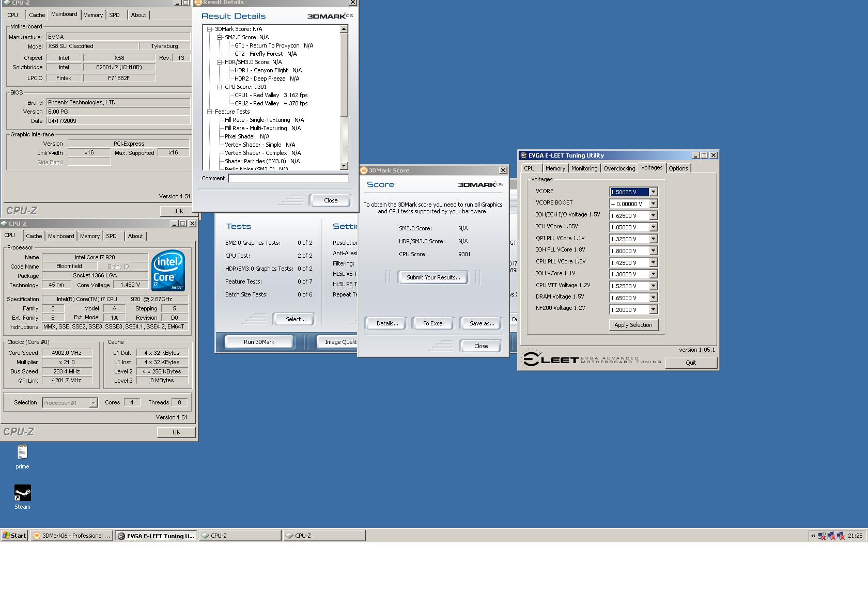This screenshot has width=868, height=595.
Task: Click Save as button in Score dialog
Action: click(x=482, y=323)
